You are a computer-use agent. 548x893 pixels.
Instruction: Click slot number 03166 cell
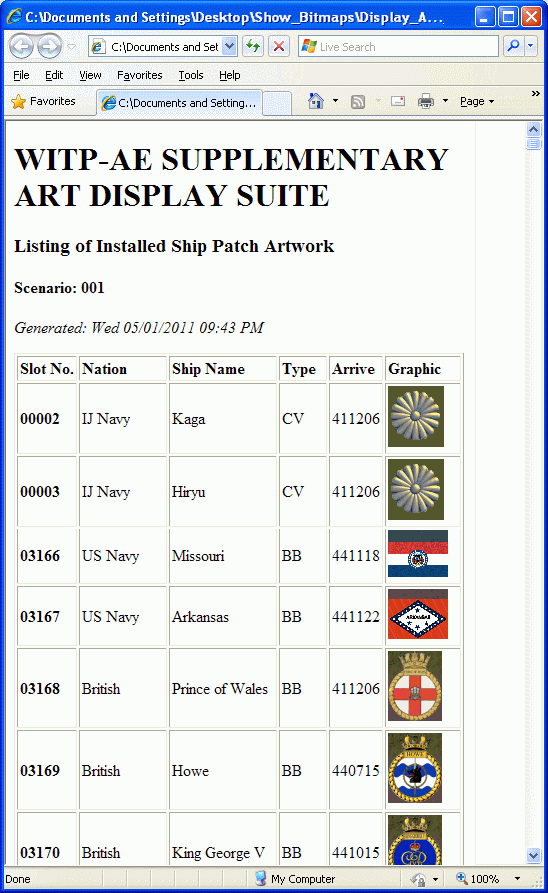click(47, 555)
